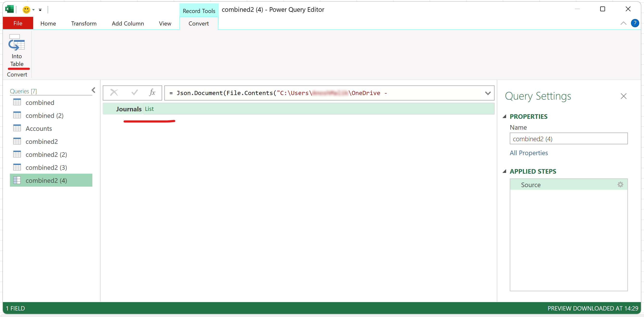
Task: Drill into the Journals List value
Action: (x=149, y=109)
